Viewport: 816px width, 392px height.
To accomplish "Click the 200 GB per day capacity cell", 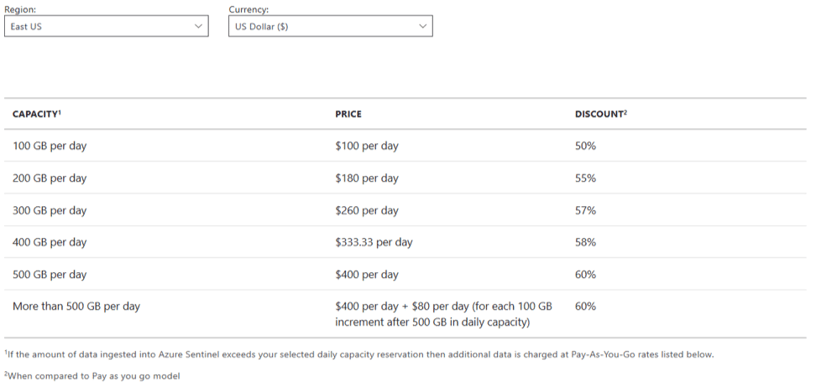I will 49,178.
